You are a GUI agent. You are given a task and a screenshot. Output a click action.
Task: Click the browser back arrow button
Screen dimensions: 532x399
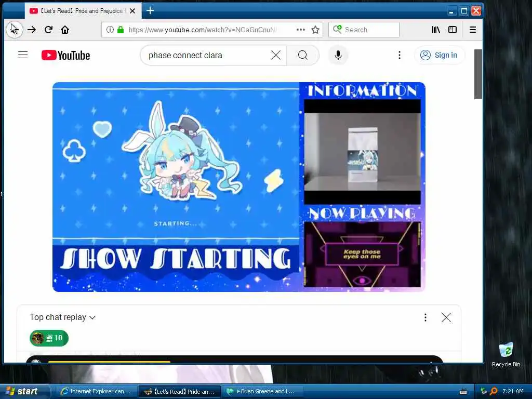[x=14, y=30]
